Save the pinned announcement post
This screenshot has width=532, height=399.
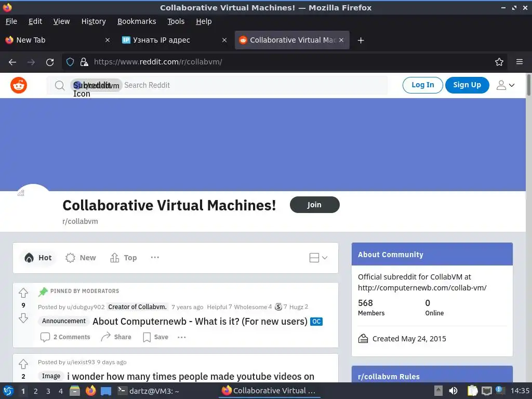(x=156, y=337)
